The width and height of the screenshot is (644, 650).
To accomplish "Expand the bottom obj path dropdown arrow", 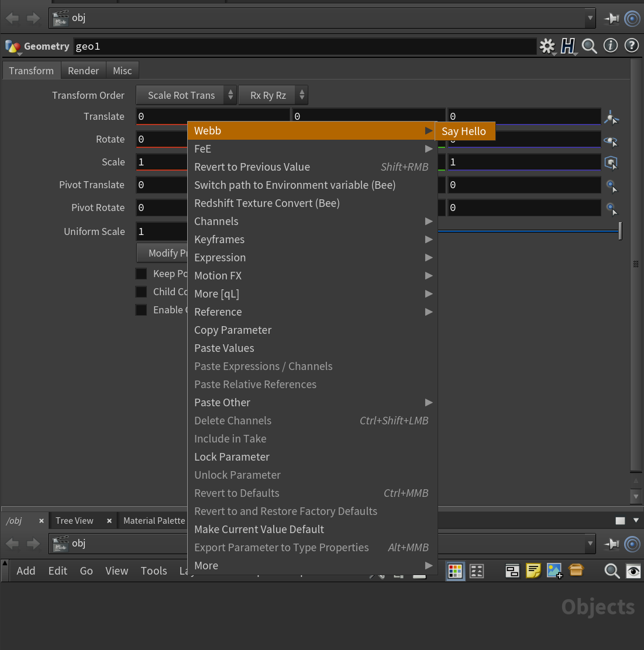I will click(x=590, y=544).
